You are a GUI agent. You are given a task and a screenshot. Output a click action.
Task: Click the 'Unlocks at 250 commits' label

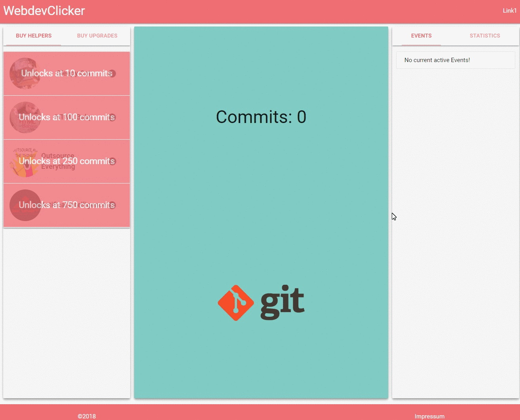pos(66,161)
